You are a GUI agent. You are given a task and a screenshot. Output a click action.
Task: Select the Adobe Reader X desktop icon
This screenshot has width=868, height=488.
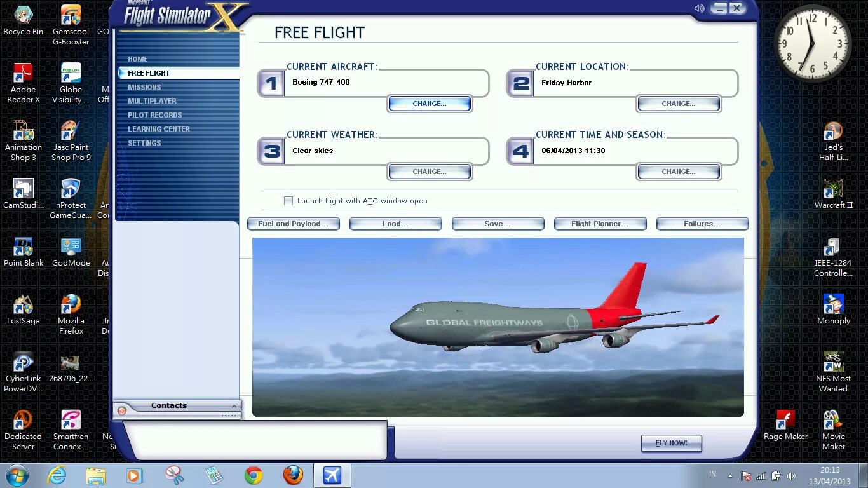[x=23, y=83]
